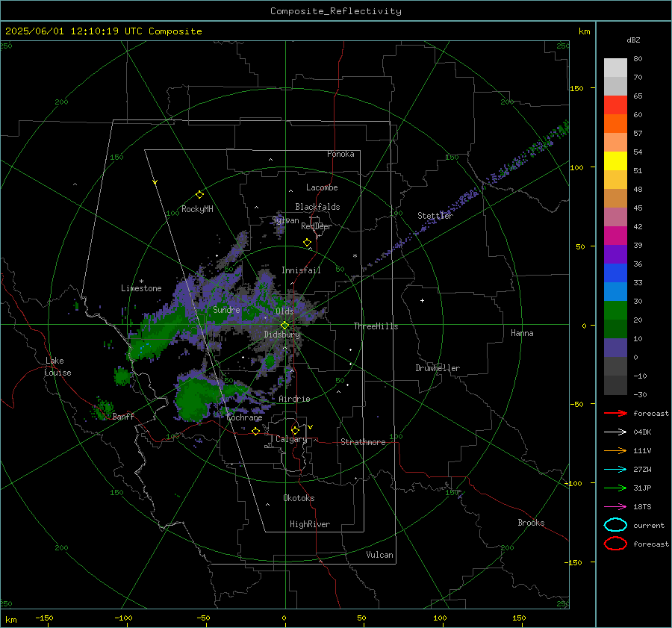Screen dimensions: 672x628
Task: Click the 100 tick on bottom axis
Action: coord(440,618)
